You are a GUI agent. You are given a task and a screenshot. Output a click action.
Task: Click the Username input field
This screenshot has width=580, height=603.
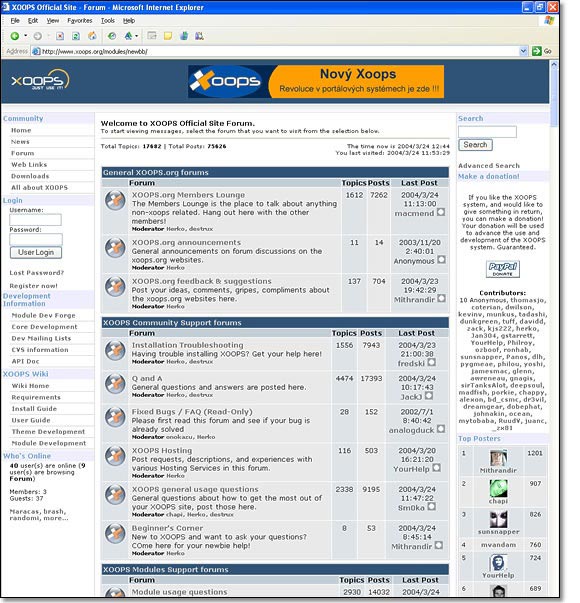35,220
